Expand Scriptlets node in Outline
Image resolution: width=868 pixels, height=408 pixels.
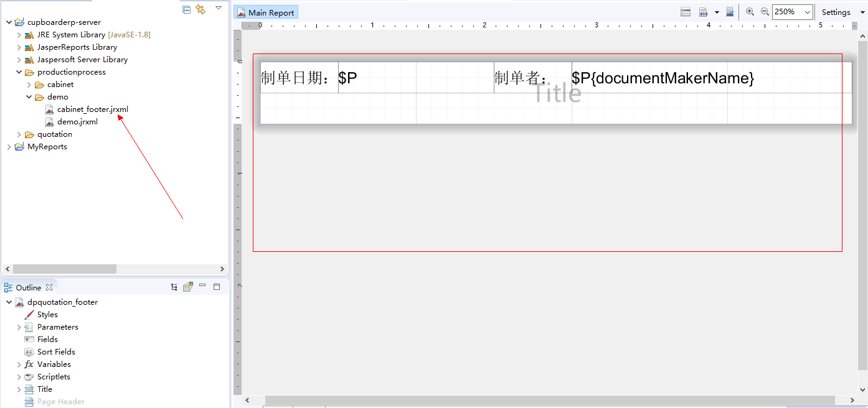pyautogui.click(x=19, y=377)
